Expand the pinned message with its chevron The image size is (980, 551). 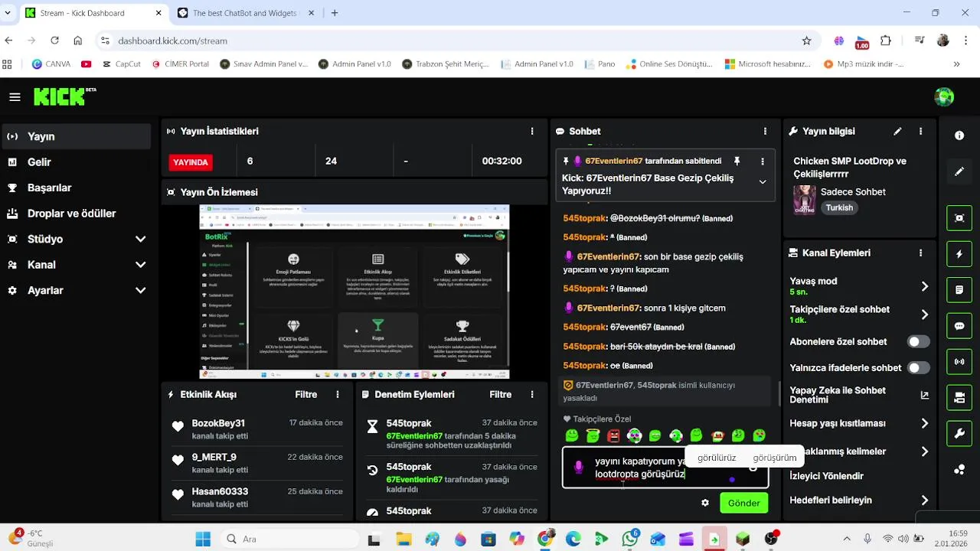pyautogui.click(x=763, y=182)
